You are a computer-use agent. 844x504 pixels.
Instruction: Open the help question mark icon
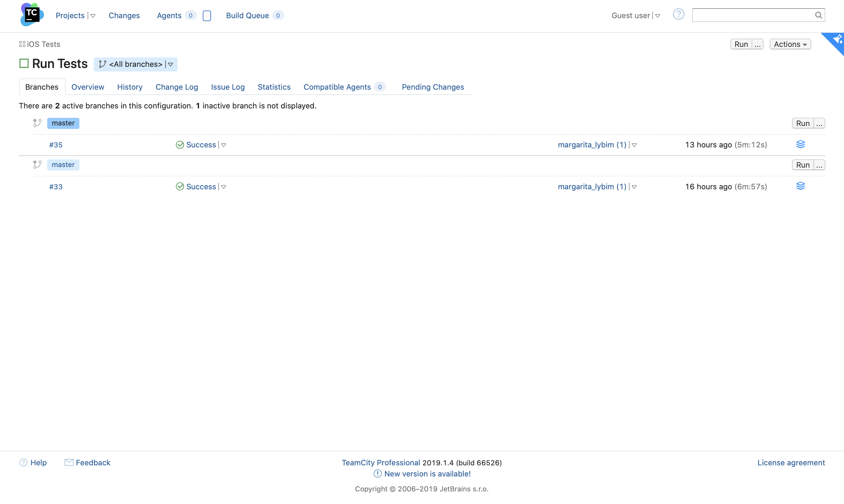pos(678,15)
